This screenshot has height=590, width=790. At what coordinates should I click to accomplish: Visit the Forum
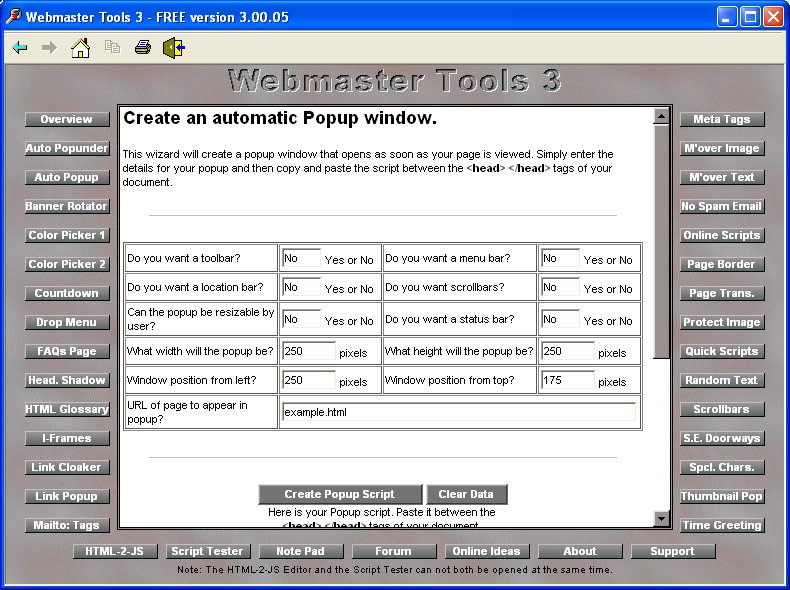pos(394,551)
